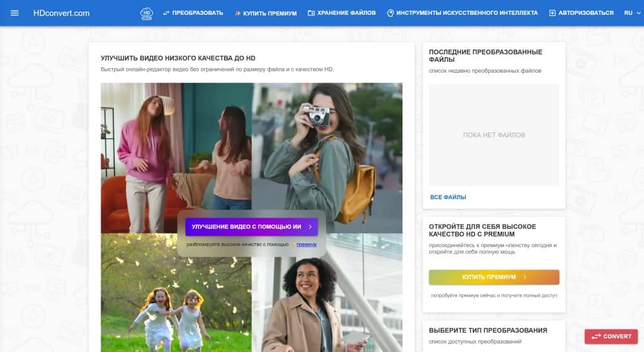Screen dimensions: 644x352
Task: Open ИНСТРУМЕНТЫ ИСКУССТВЕННОГО ИНТЕЛЛЕКТА menu item
Action: pyautogui.click(x=462, y=13)
